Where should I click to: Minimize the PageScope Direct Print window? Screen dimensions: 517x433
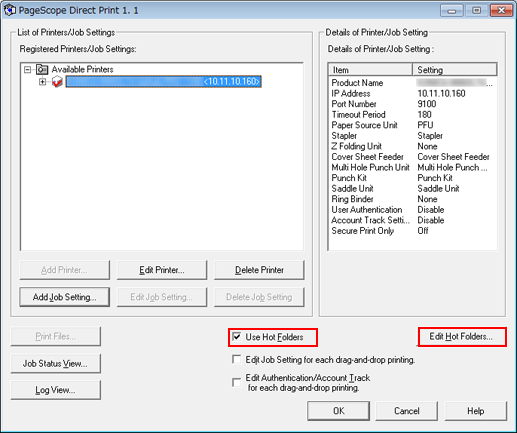click(452, 11)
